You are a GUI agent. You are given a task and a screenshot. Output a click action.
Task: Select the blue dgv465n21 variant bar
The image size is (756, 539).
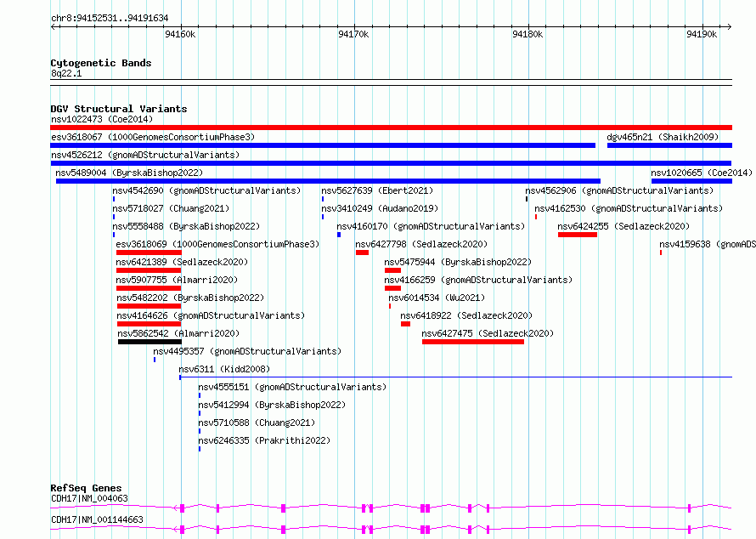pos(669,145)
